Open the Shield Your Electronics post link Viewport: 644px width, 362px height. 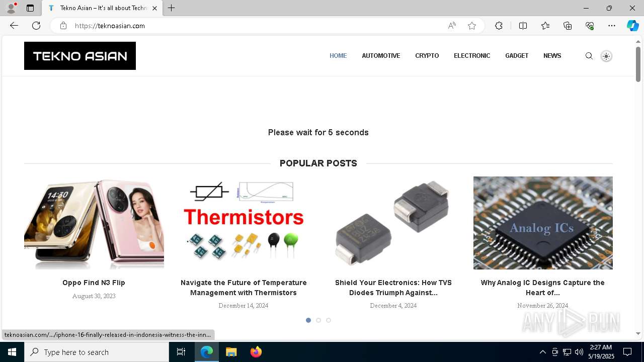(x=393, y=288)
